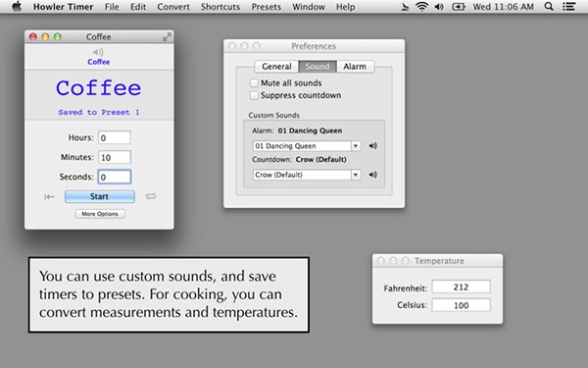This screenshot has height=368, width=588.
Task: Click the reset-to-start arrow icon beside Start
Action: click(49, 197)
